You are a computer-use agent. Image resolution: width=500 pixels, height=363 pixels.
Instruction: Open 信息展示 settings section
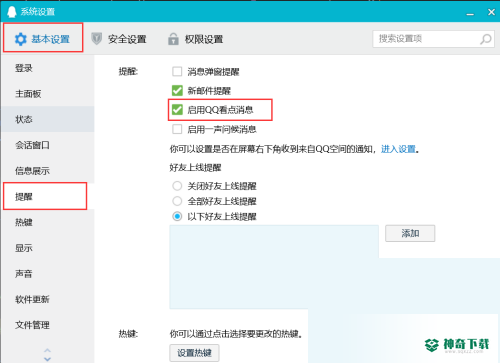point(47,171)
